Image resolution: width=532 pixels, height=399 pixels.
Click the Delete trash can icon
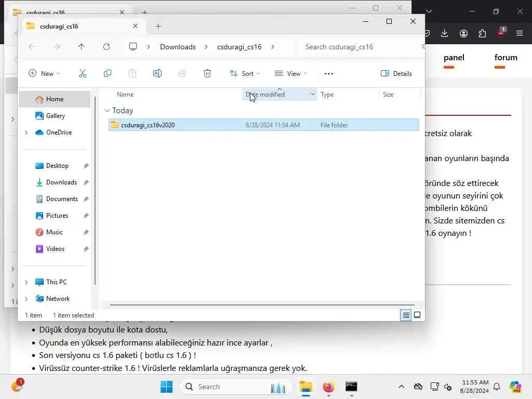tap(207, 73)
